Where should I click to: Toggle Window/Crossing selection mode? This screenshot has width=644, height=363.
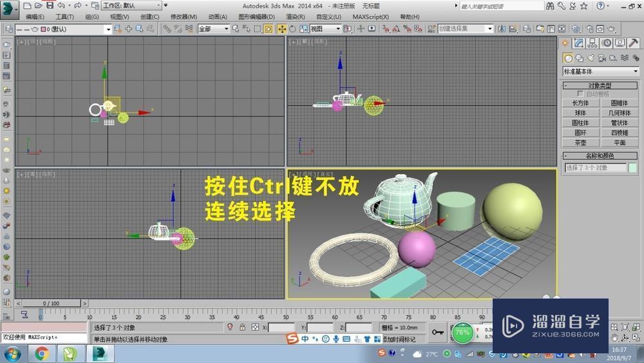[x=268, y=29]
